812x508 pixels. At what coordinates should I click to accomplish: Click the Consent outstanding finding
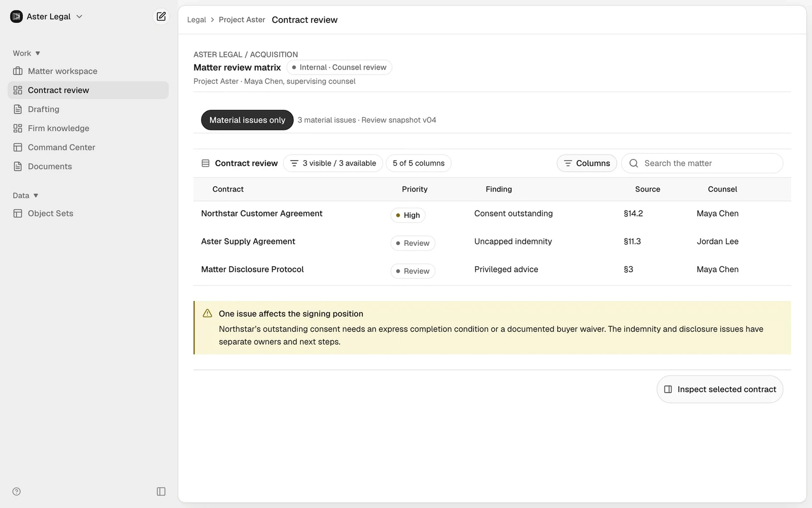pyautogui.click(x=513, y=213)
